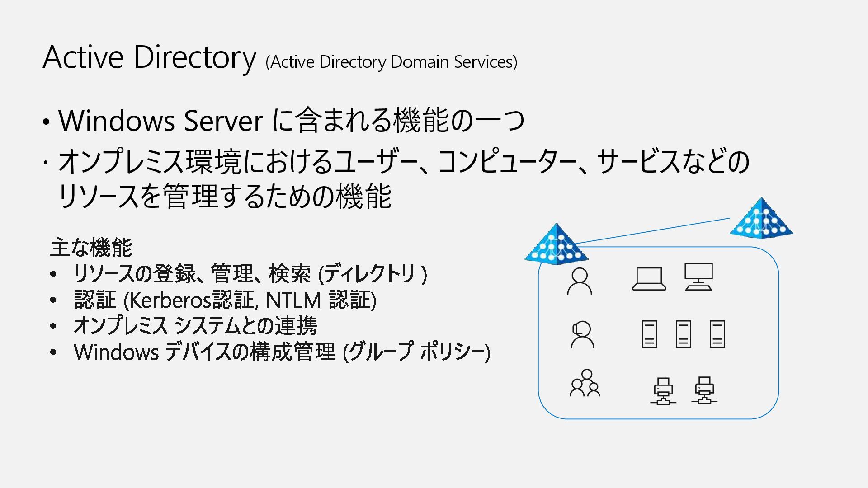Select the leftmost server tower icon

coord(650,334)
